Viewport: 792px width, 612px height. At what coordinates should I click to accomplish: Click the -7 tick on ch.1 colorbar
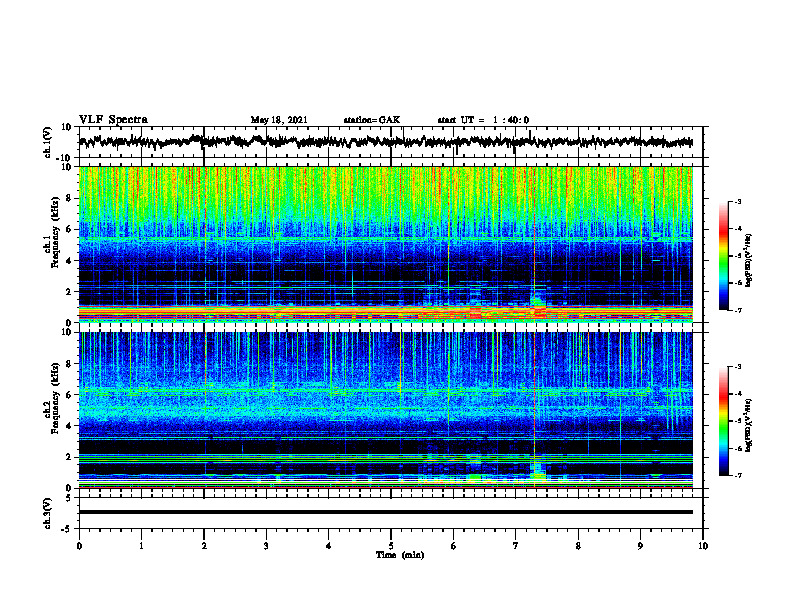point(738,310)
